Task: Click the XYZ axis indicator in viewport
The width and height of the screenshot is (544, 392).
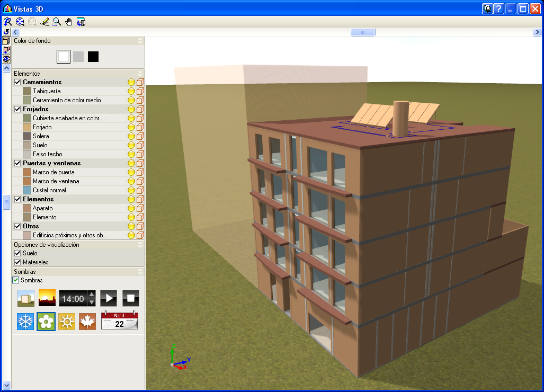Action: [x=180, y=357]
